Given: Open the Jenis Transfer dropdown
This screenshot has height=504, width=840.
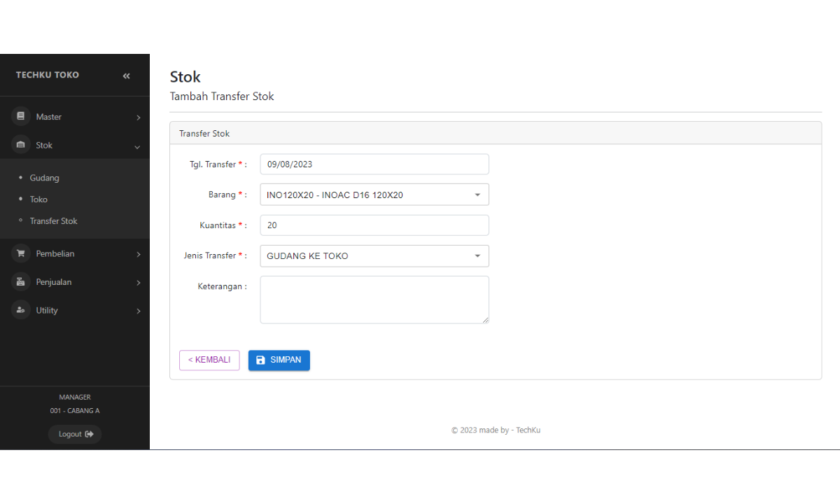Looking at the screenshot, I should click(x=477, y=255).
